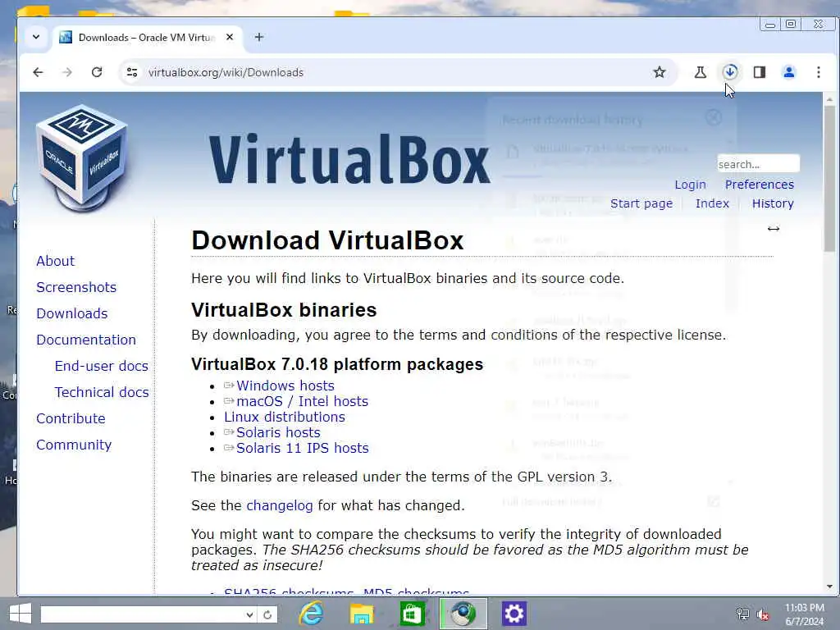Click the VirtualBox cube logo

coord(81,158)
